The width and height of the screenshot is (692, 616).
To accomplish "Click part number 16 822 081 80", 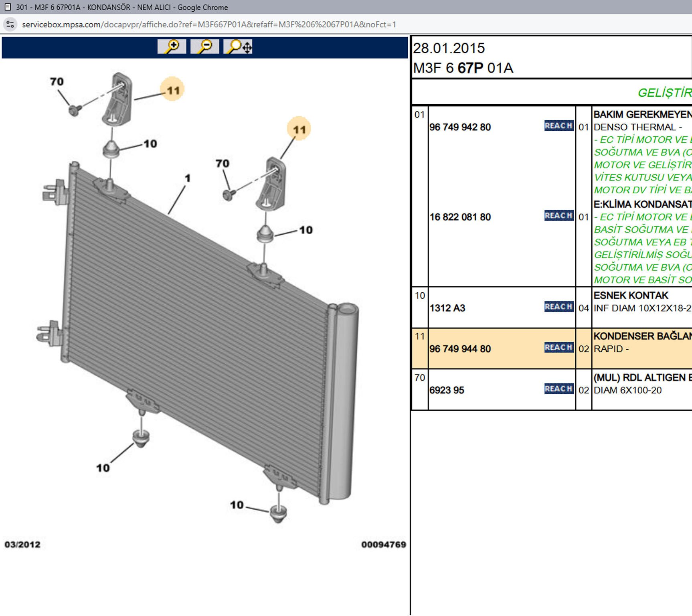I will pos(460,217).
